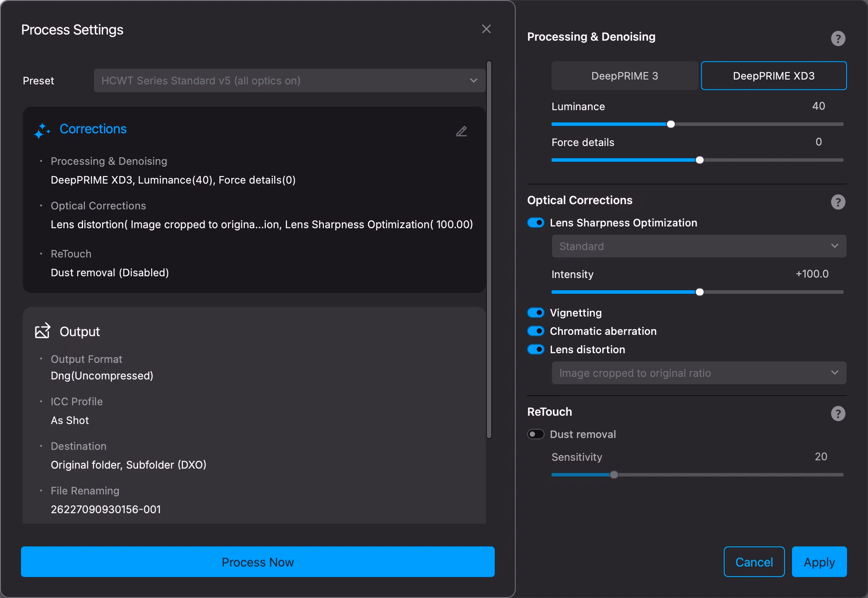Click the Sensitivity value 20

[x=821, y=457]
